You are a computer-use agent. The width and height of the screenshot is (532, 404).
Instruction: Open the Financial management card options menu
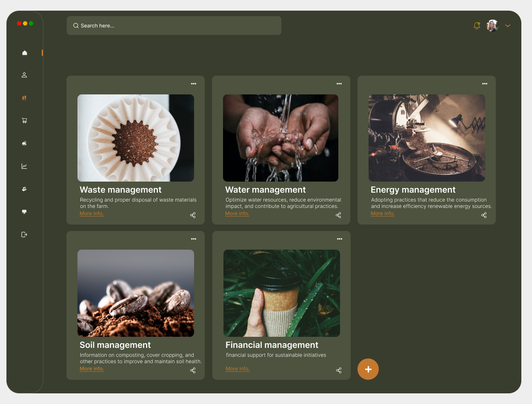340,239
